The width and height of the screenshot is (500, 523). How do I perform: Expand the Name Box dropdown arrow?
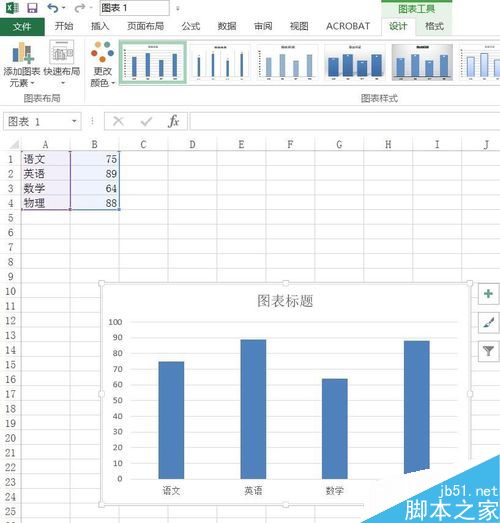(x=74, y=121)
